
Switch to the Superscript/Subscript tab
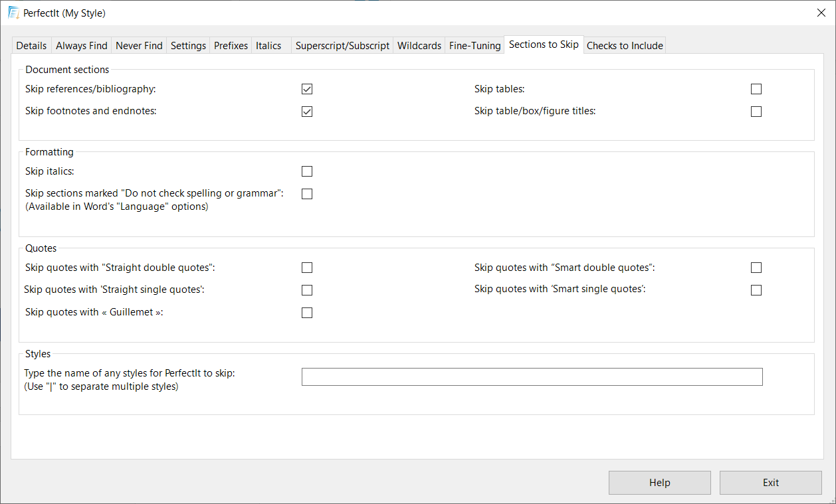tap(342, 46)
